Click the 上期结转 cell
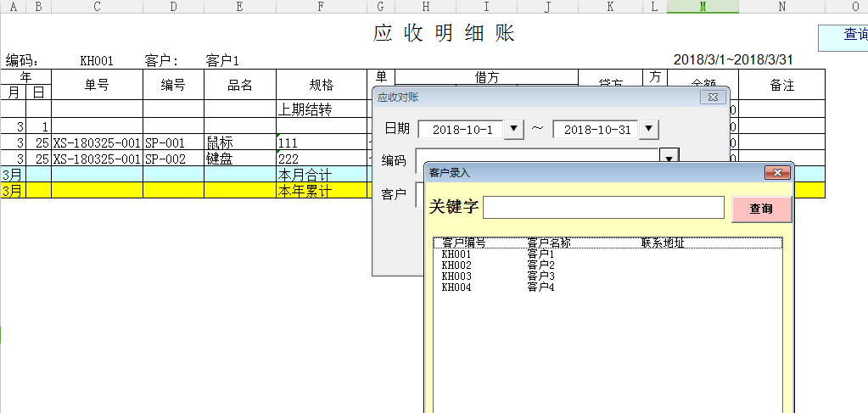 [x=321, y=109]
